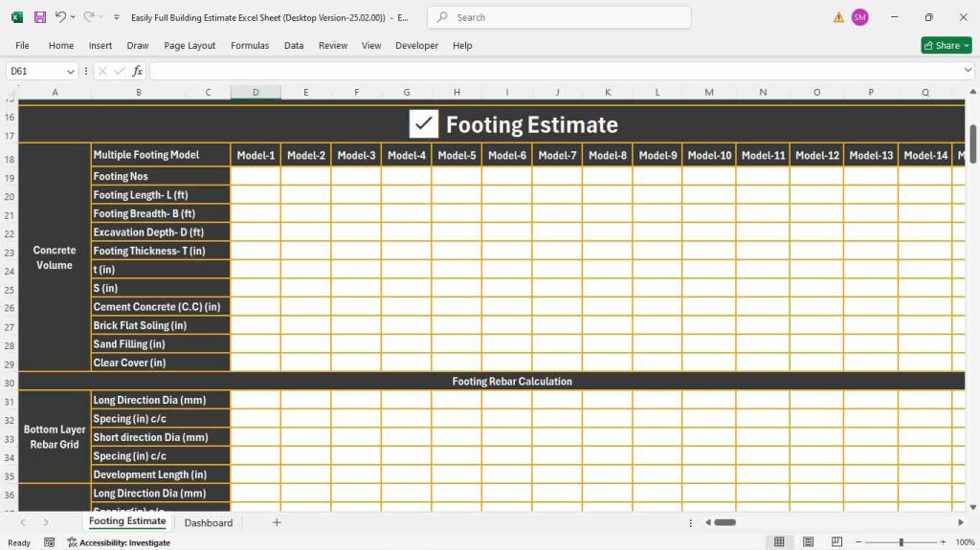Viewport: 980px width, 550px height.
Task: Click the Model-1 column header cell
Action: coord(256,155)
